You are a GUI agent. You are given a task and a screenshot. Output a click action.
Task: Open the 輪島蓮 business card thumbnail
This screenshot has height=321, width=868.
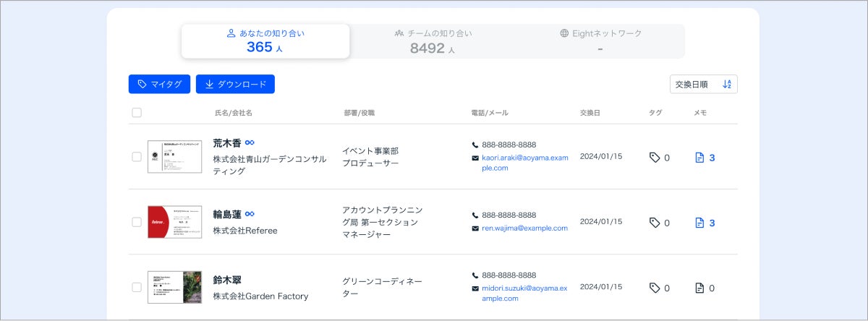pyautogui.click(x=174, y=222)
